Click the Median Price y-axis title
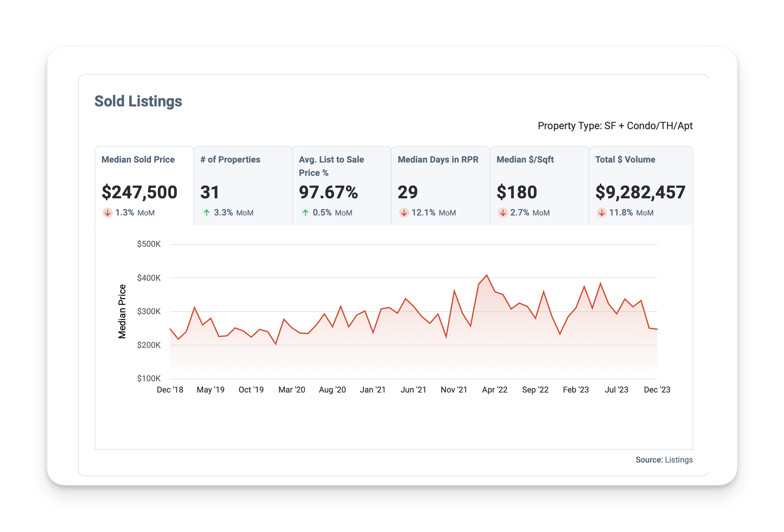Viewport: 784px width, 532px height. pyautogui.click(x=122, y=311)
